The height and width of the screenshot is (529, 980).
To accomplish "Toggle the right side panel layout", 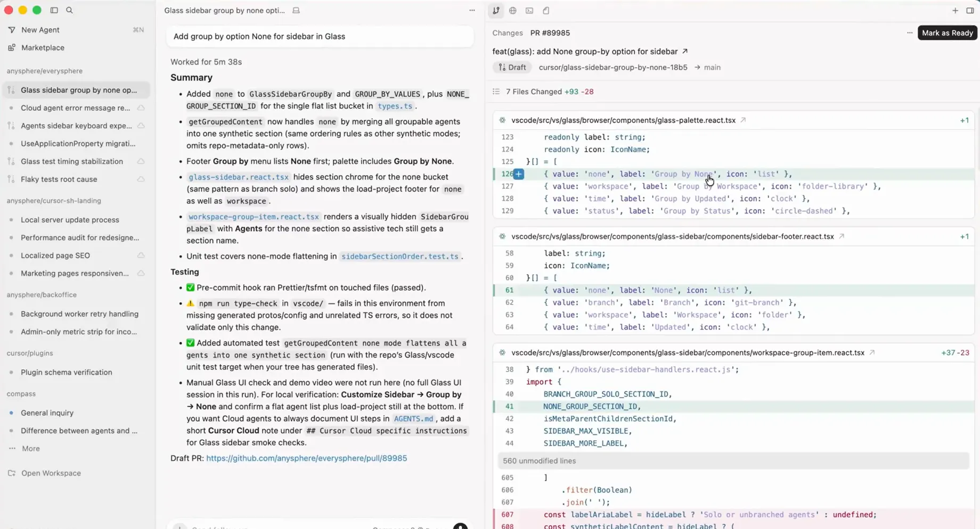I will click(x=970, y=11).
